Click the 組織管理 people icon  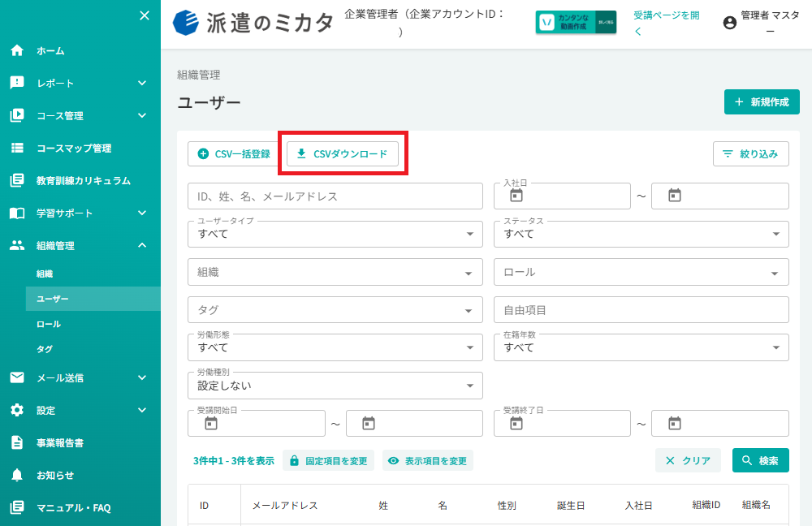click(x=17, y=245)
